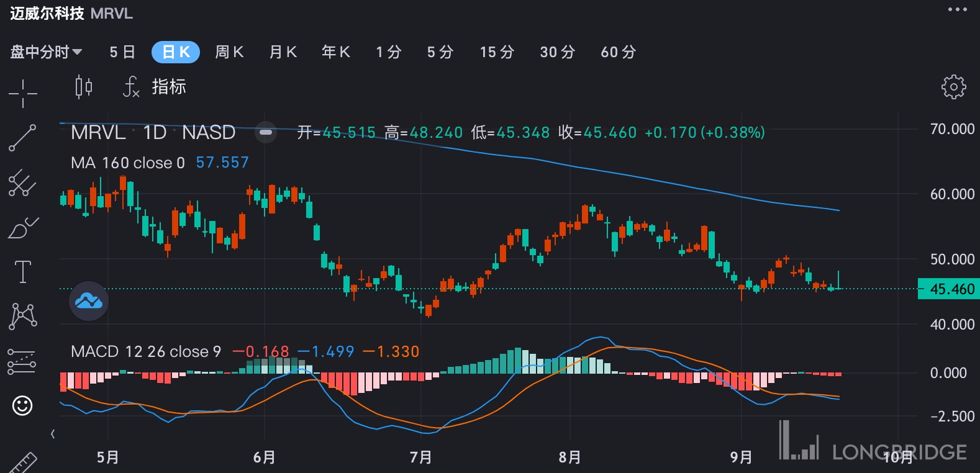The height and width of the screenshot is (473, 980).
Task: Click the TradingView cloud logo button
Action: (x=89, y=301)
